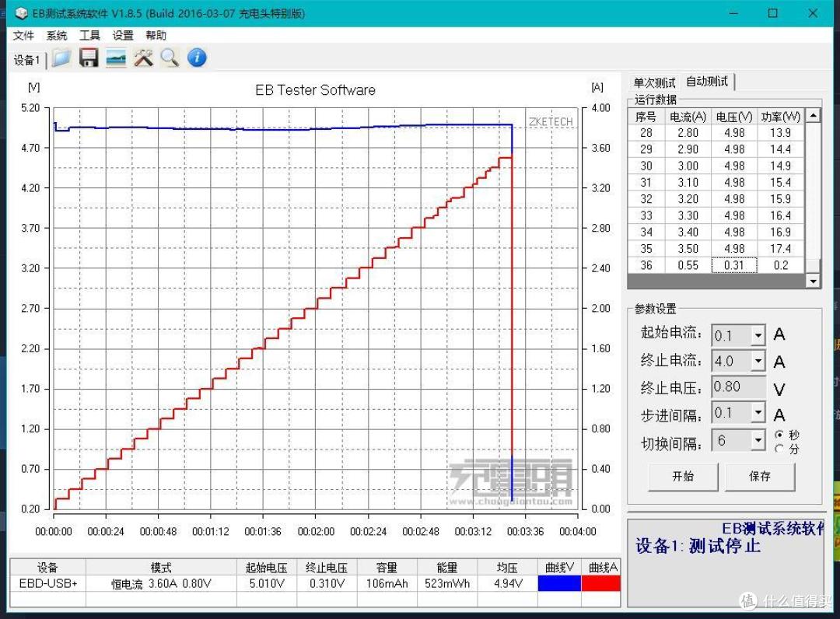Click the chart image toolbar icon
840x619 pixels.
tap(116, 58)
